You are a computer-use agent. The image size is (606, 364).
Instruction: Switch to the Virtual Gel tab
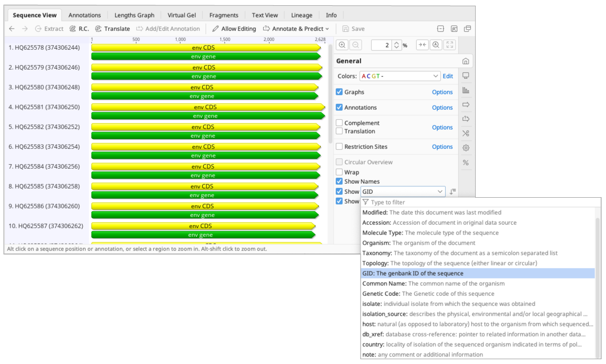182,15
